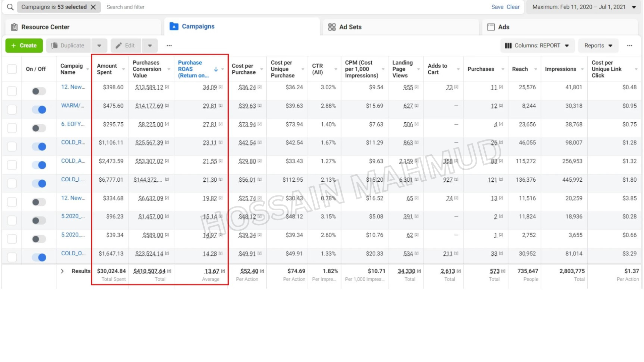Toggle off the COLD_L... campaign

[x=39, y=183]
